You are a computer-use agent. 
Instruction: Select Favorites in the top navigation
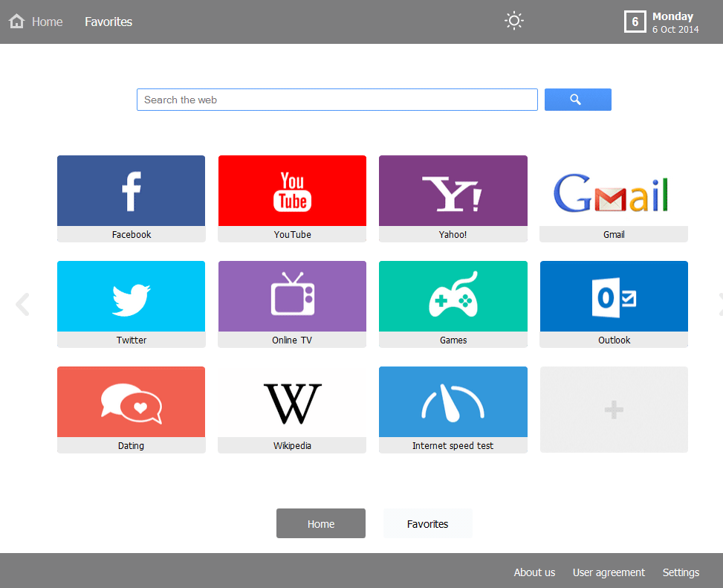point(108,22)
